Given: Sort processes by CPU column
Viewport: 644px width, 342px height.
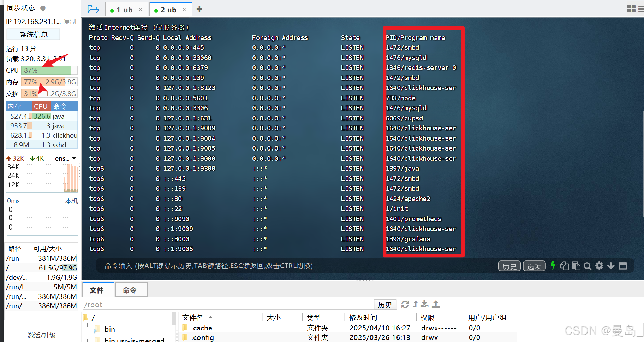Looking at the screenshot, I should point(41,106).
